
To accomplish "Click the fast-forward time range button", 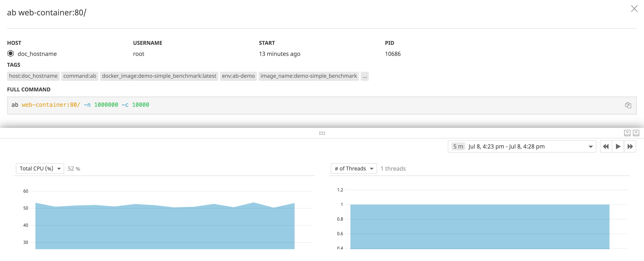I will coord(630,146).
